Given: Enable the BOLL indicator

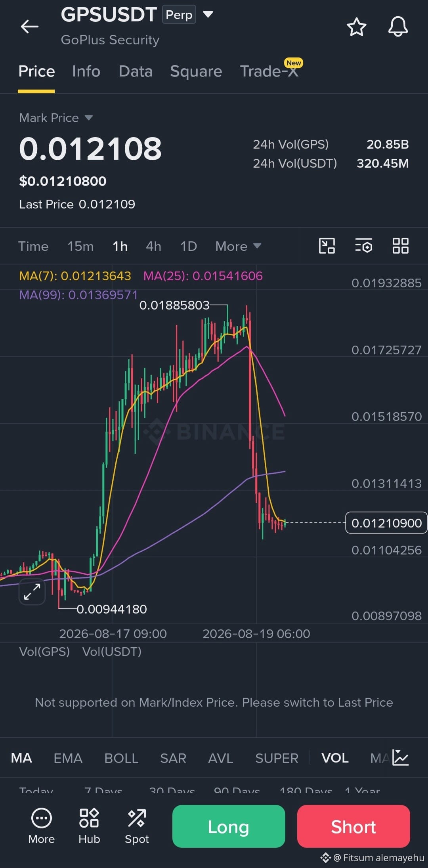Looking at the screenshot, I should (121, 758).
